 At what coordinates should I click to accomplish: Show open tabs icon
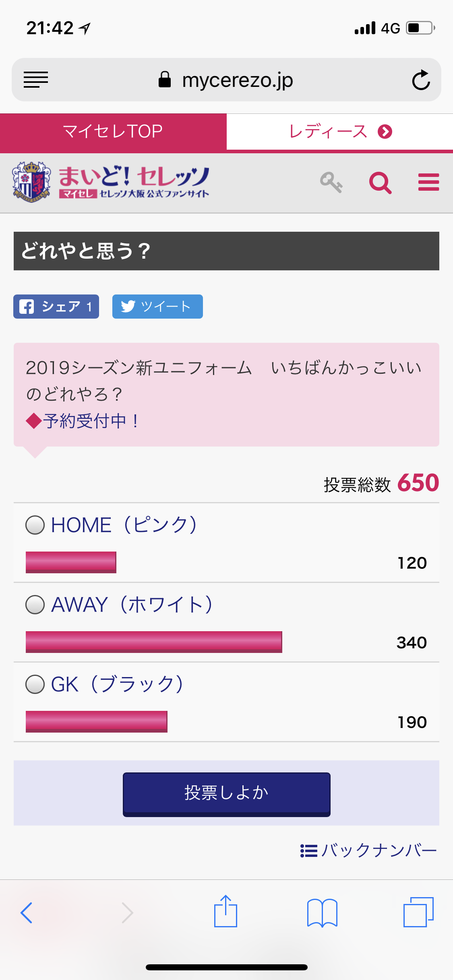click(x=418, y=912)
